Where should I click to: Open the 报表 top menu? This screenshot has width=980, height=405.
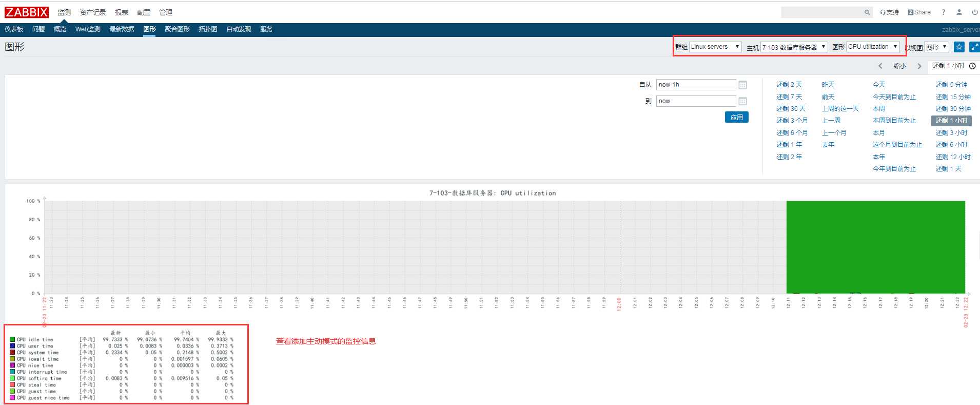tap(122, 12)
